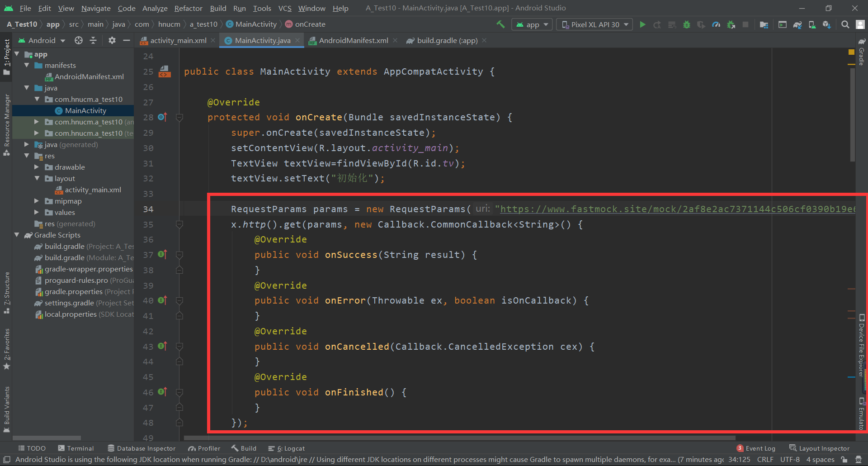Click the UTF-8 encoding status
This screenshot has width=868, height=466.
(x=790, y=460)
